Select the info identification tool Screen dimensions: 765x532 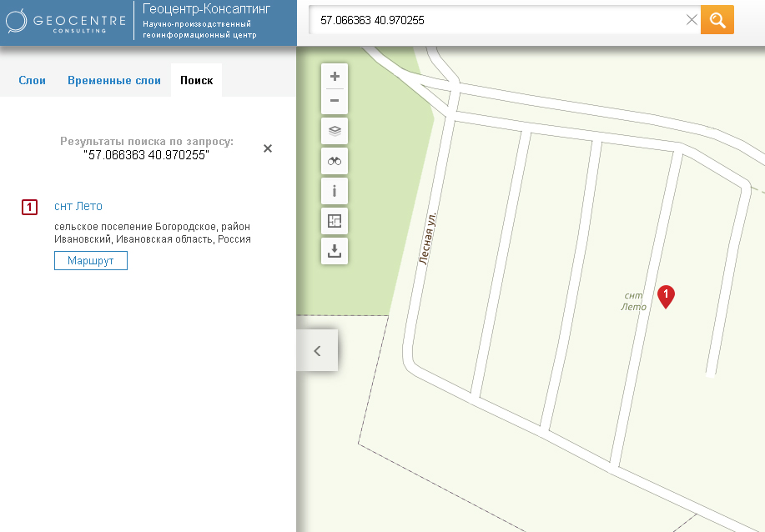tap(335, 191)
